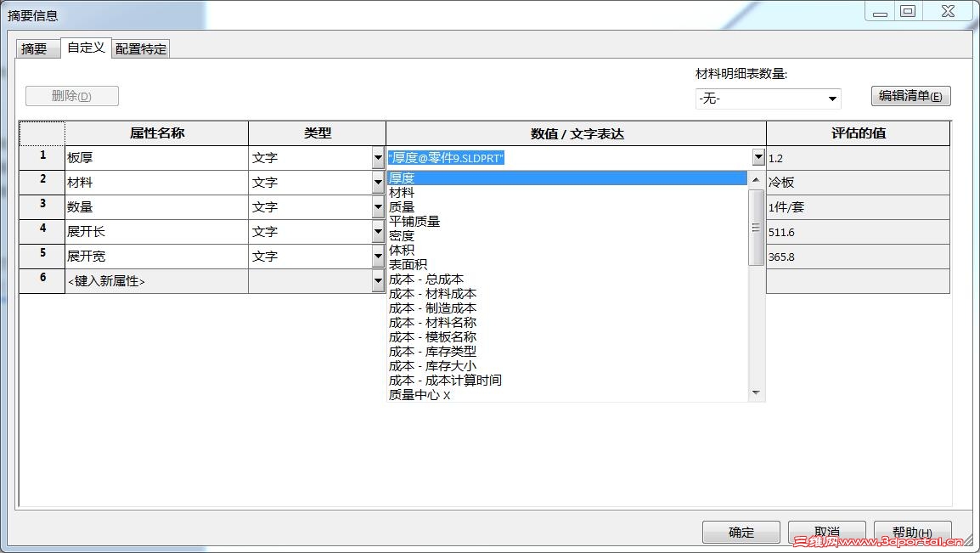Switch to the 配置特定 tab
Screen dimensions: 980x553
139,48
